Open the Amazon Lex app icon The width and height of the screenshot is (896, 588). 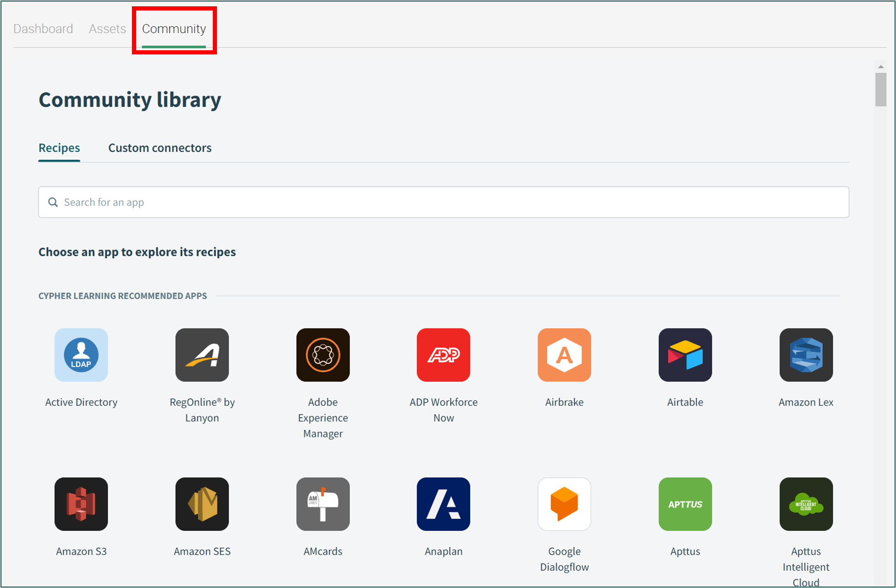(806, 355)
